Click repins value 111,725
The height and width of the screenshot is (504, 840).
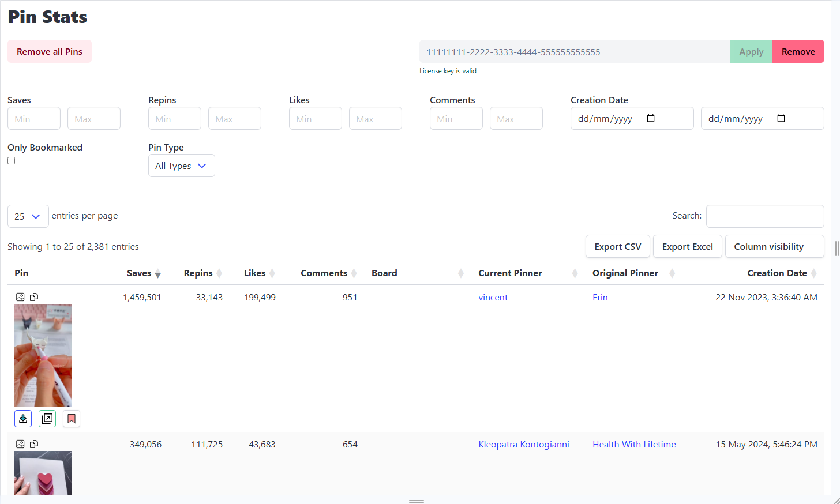(207, 445)
